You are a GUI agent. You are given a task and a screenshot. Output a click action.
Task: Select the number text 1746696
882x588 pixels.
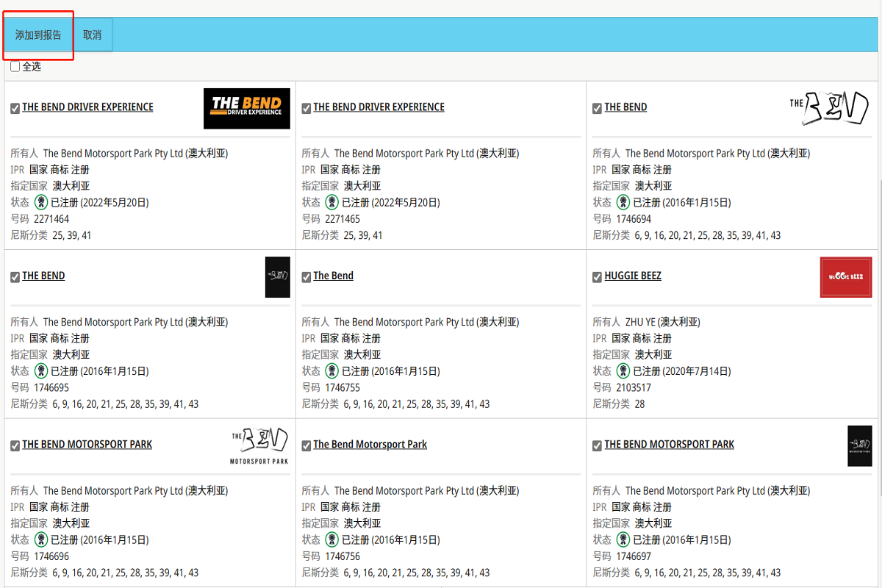[51, 556]
